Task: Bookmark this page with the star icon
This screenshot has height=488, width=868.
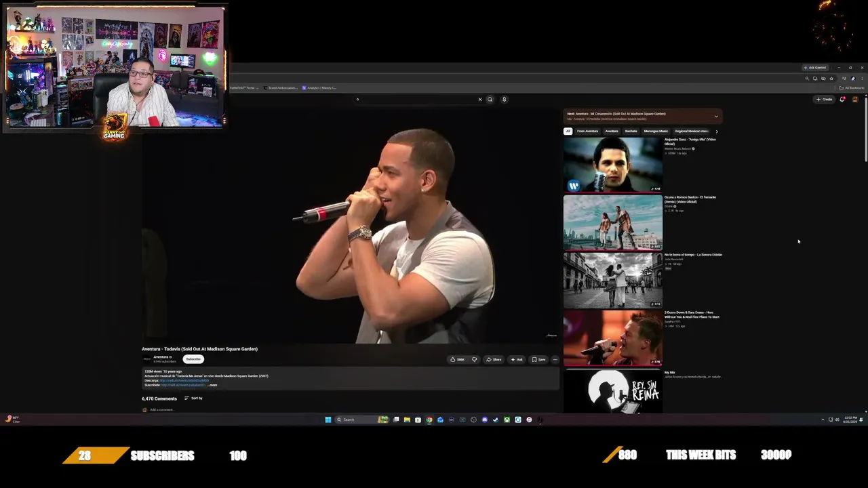Action: 831,79
